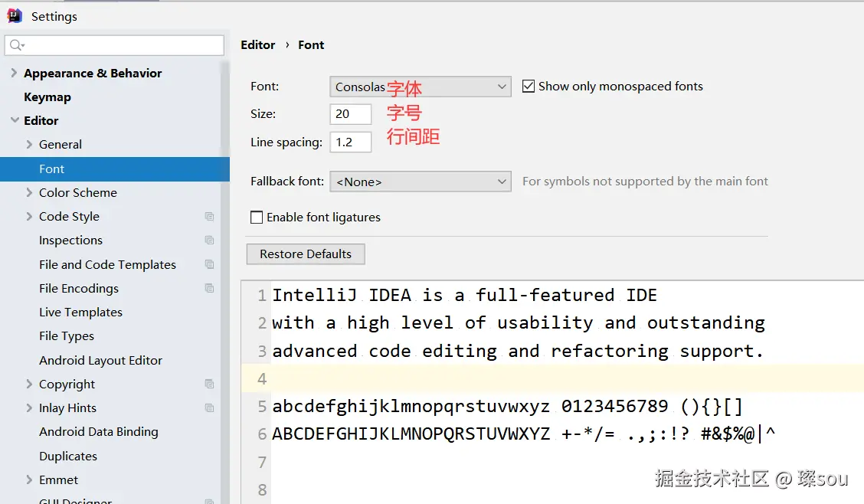
Task: Select the Font settings item
Action: pyautogui.click(x=115, y=169)
